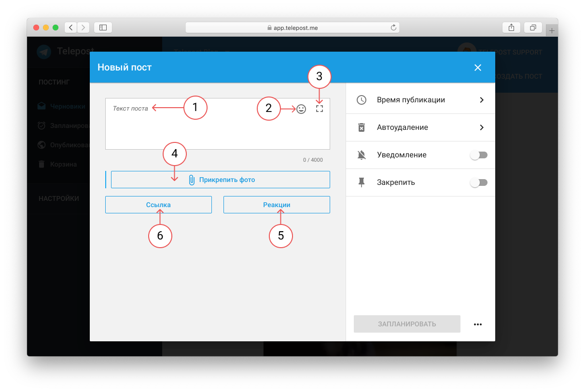Open the emoji picker smiley icon
Viewport: 585px width, 392px height.
301,109
